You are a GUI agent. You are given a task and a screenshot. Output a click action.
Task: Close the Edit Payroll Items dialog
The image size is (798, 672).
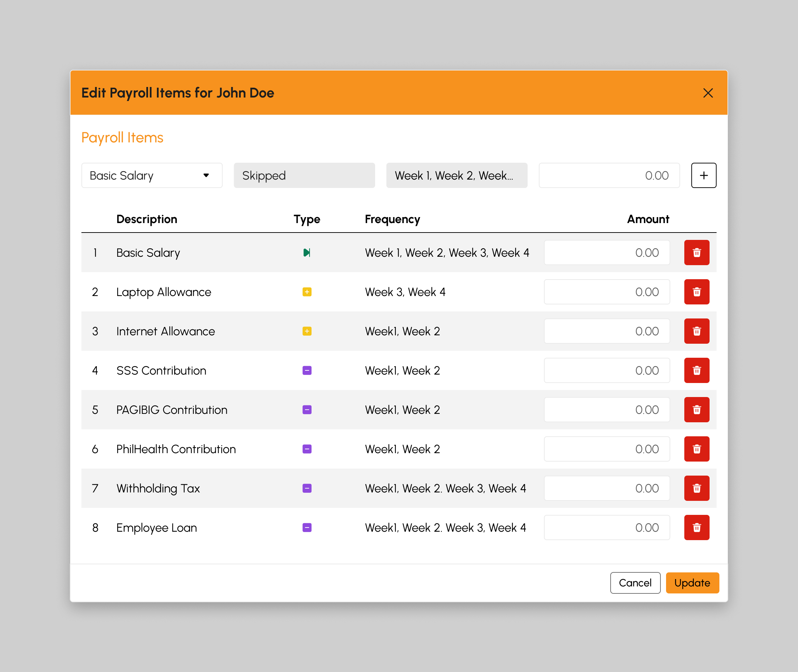click(708, 93)
